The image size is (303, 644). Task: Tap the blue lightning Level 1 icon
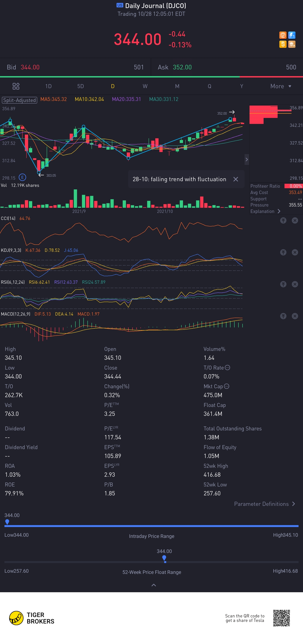(292, 35)
